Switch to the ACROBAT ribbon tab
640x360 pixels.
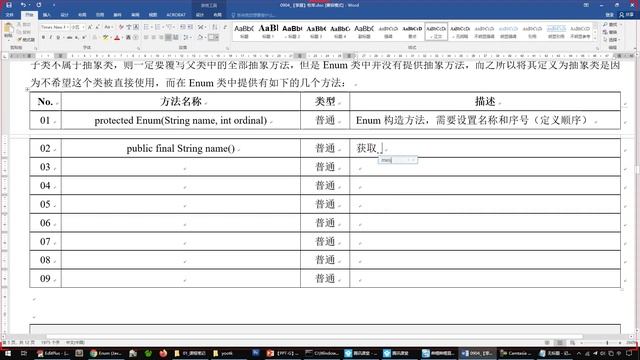(x=176, y=15)
